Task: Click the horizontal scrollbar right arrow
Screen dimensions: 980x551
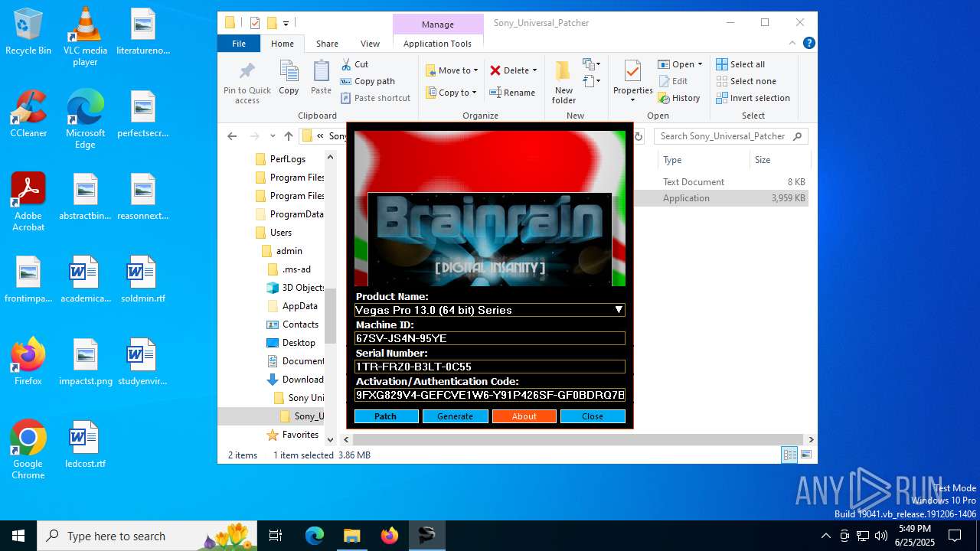Action: [811, 439]
